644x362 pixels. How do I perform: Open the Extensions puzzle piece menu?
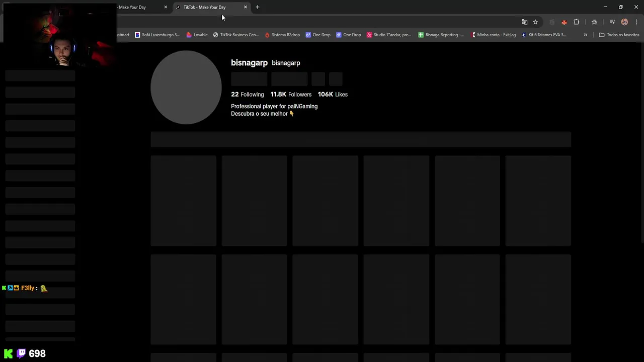[x=577, y=22]
